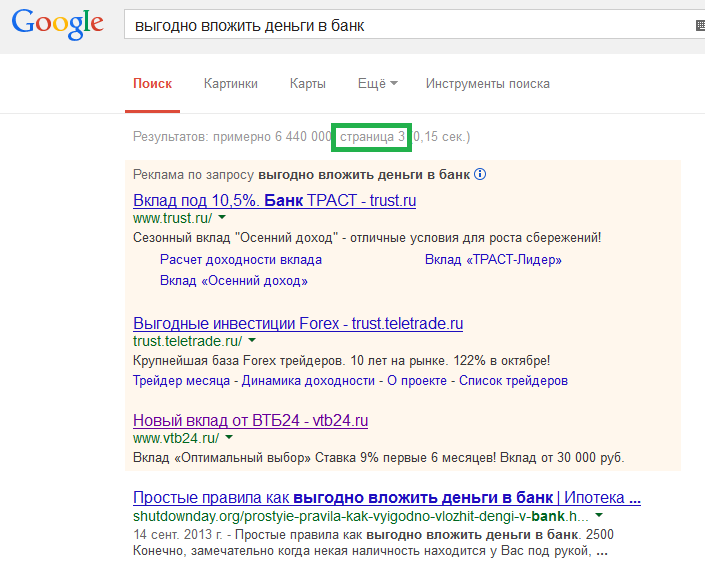The height and width of the screenshot is (571, 705).
Task: Open the on-screen keyboard icon in search box
Action: [700, 26]
